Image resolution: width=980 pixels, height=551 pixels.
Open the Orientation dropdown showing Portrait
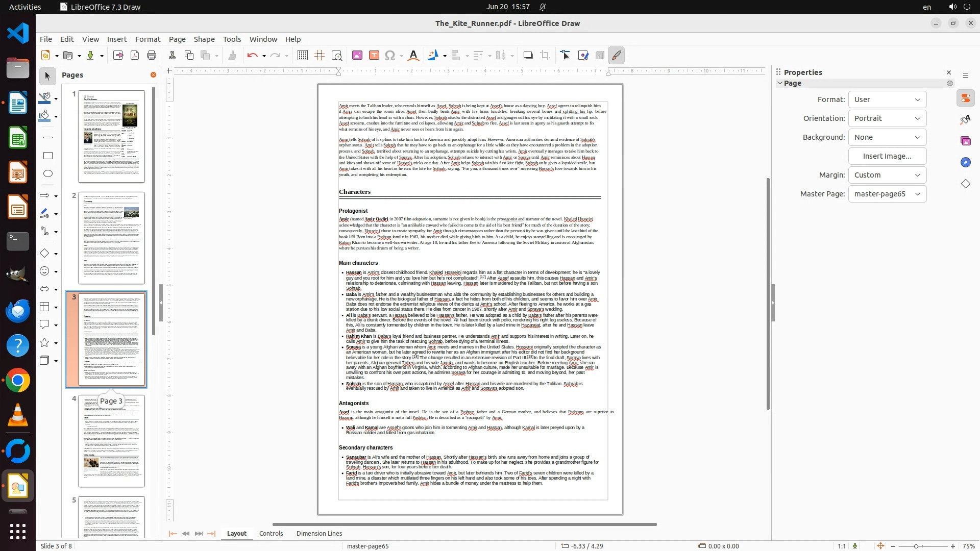click(887, 118)
